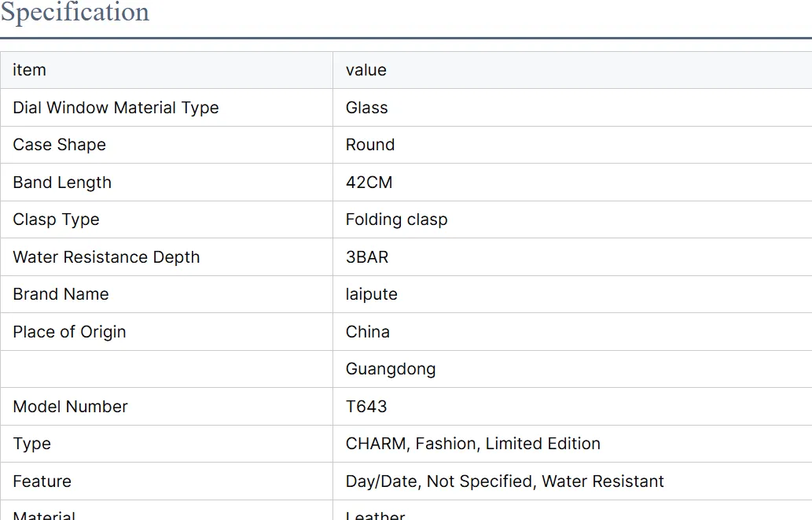Click the T643 model number value

366,407
